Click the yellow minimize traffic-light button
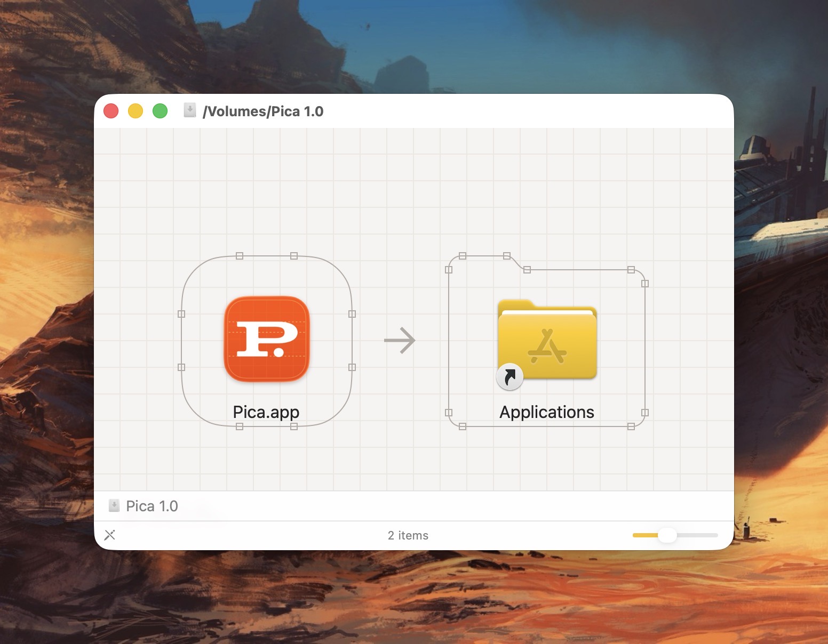 (x=136, y=111)
